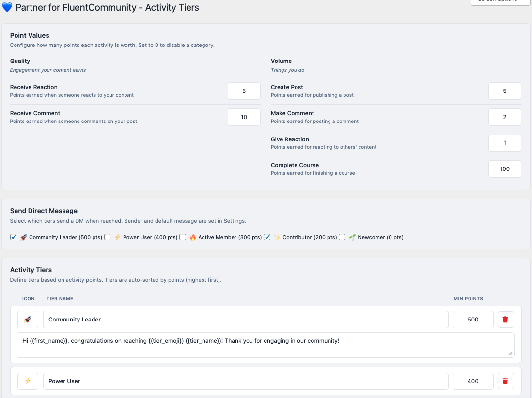Click the 'Make Comment' label
Image resolution: width=532 pixels, height=398 pixels.
tap(293, 113)
